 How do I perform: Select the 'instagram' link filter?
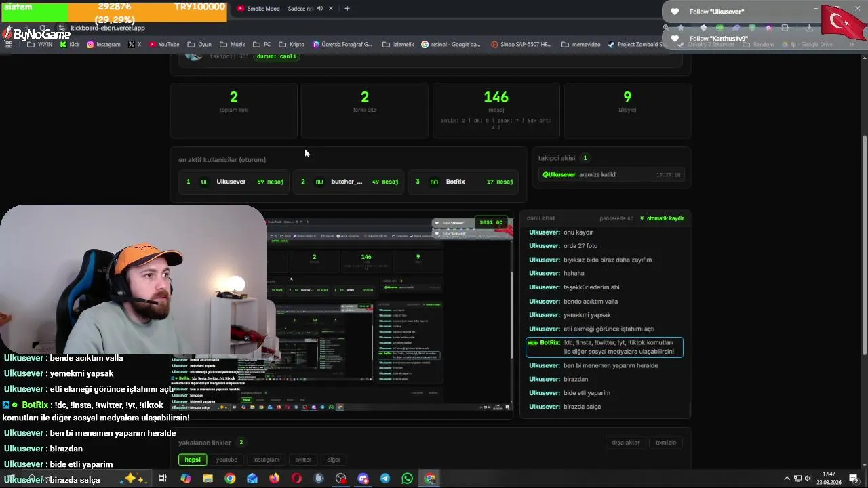[x=266, y=460]
